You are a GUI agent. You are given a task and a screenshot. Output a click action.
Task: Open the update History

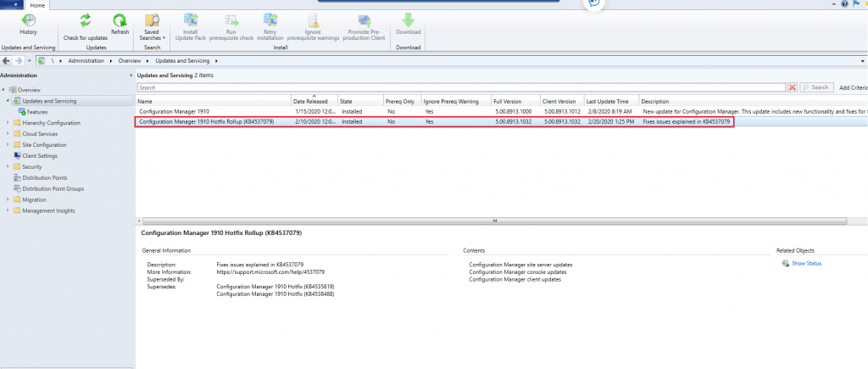click(28, 25)
